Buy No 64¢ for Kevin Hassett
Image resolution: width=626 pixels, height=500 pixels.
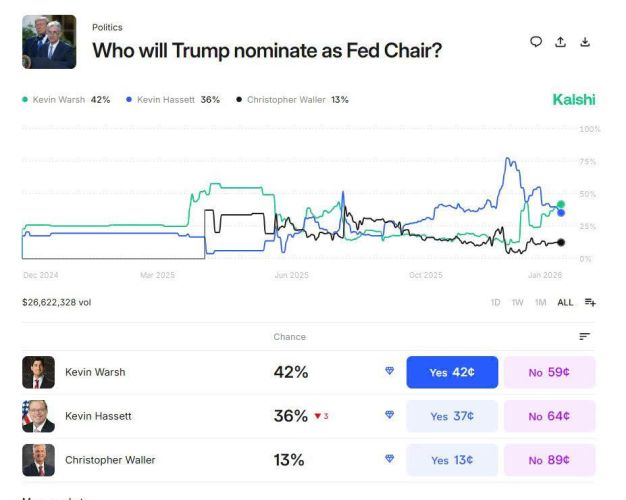click(x=549, y=416)
